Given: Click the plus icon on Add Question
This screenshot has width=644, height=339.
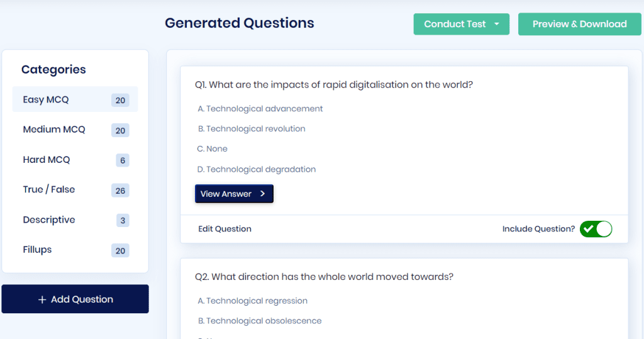Looking at the screenshot, I should (42, 300).
